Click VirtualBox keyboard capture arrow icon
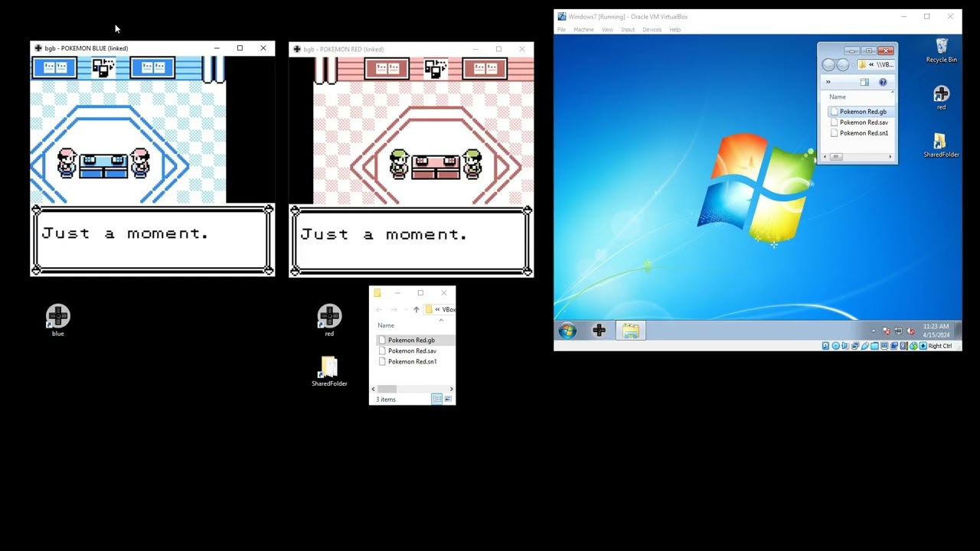Image resolution: width=980 pixels, height=551 pixels. tap(923, 346)
